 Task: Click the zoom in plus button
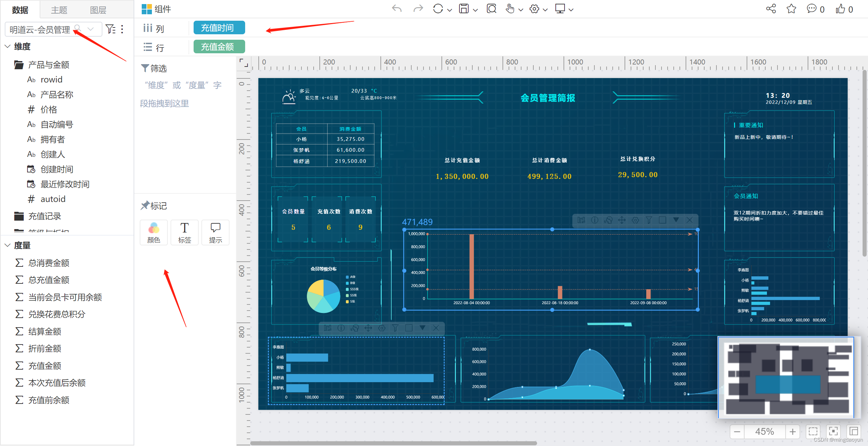[792, 431]
